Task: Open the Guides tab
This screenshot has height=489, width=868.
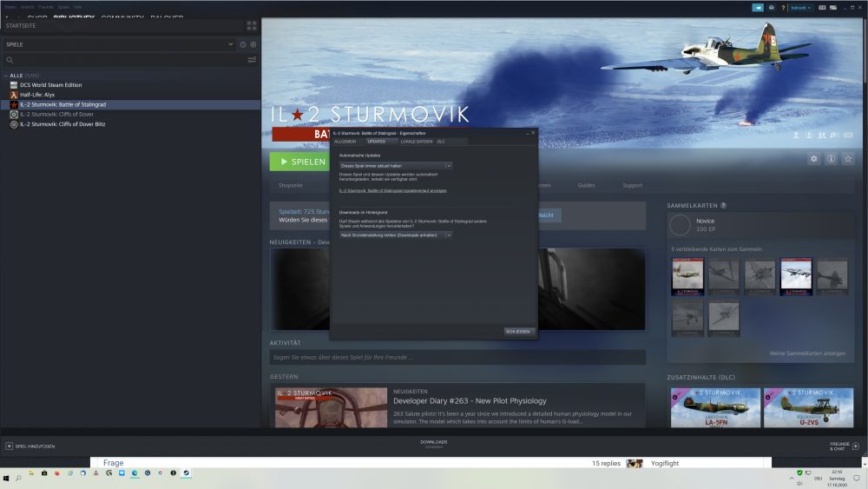Action: point(586,186)
